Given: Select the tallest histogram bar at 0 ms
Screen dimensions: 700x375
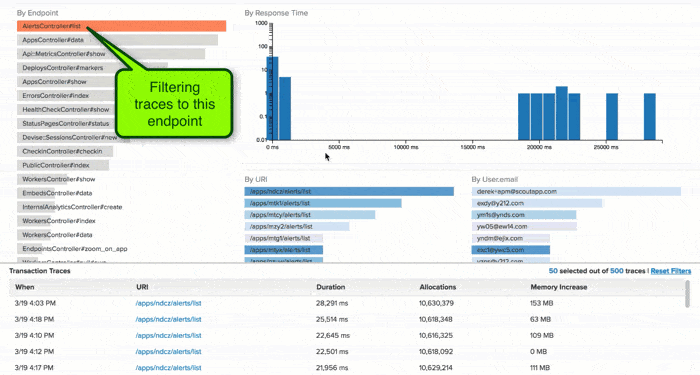Looking at the screenshot, I should coord(272,98).
